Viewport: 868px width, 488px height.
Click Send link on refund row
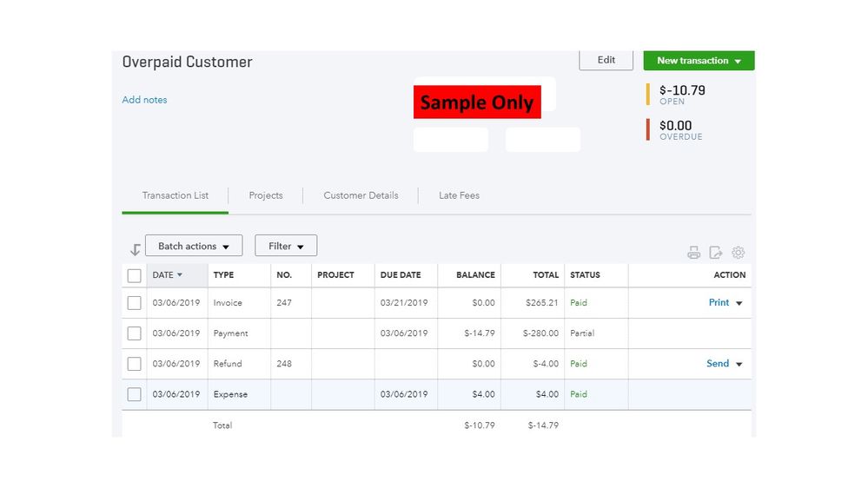click(x=718, y=364)
